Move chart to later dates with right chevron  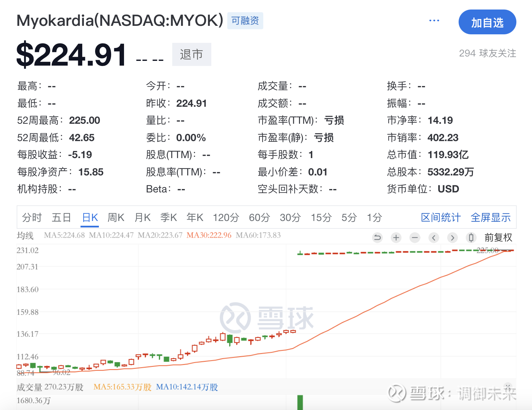452,237
